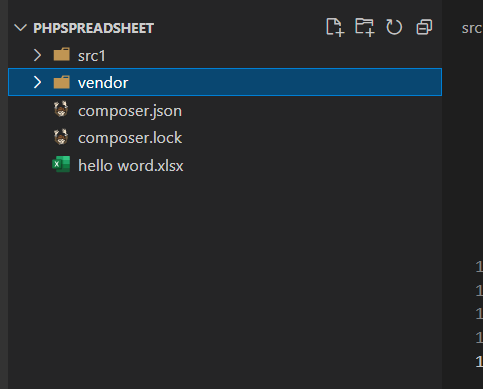
Task: Collapse all folders in Explorer
Action: (x=424, y=27)
